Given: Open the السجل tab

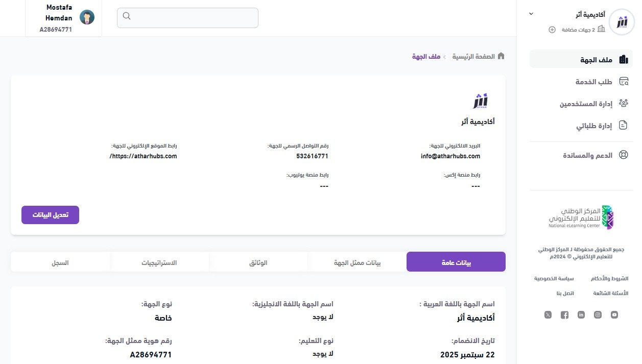Looking at the screenshot, I should [x=60, y=262].
